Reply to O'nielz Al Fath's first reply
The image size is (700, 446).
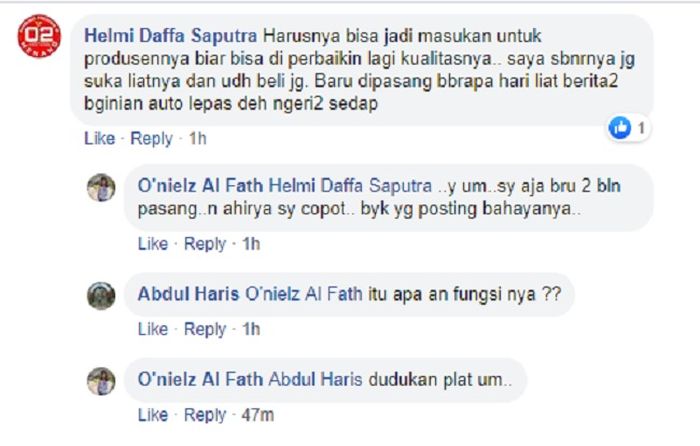click(205, 244)
